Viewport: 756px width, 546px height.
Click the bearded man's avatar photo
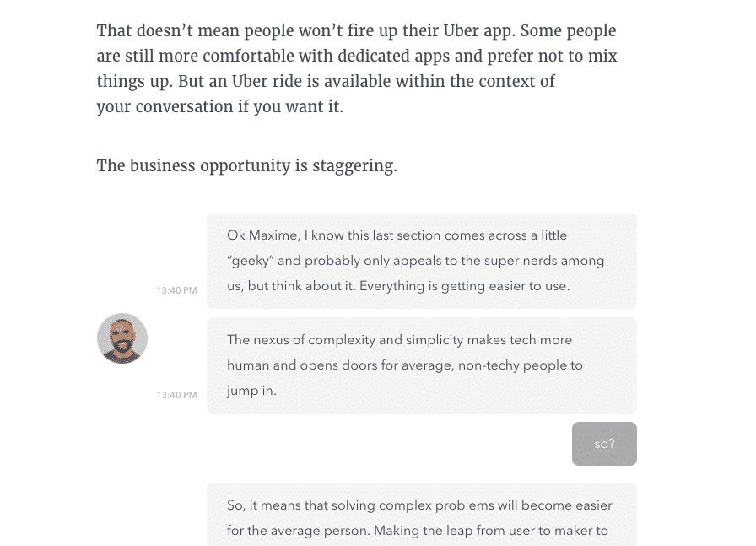122,338
